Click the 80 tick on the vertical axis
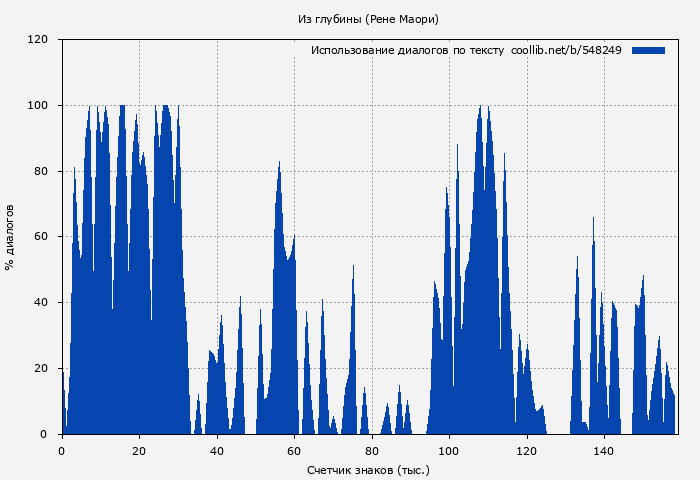The width and height of the screenshot is (700, 480). click(41, 171)
